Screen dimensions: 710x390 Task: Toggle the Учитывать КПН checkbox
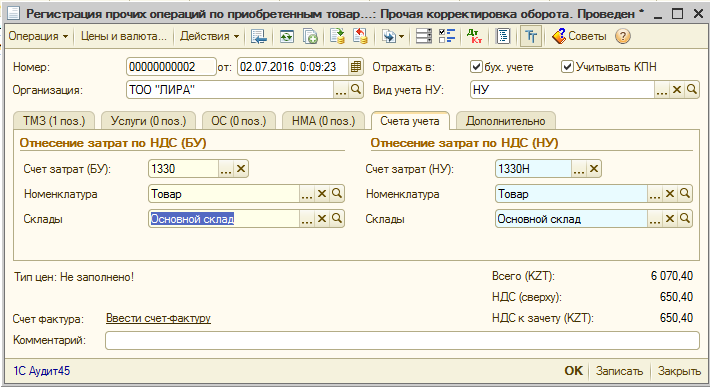click(x=567, y=67)
